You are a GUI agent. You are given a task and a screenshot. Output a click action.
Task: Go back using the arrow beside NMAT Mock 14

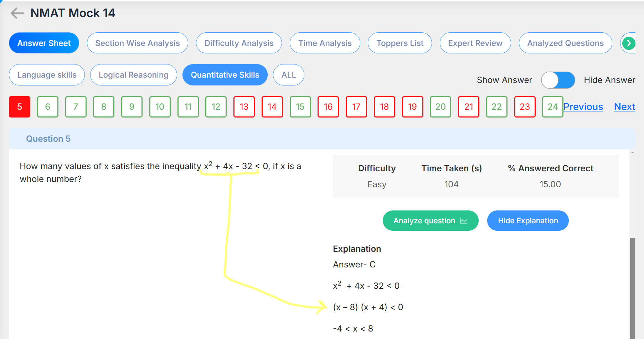(17, 13)
